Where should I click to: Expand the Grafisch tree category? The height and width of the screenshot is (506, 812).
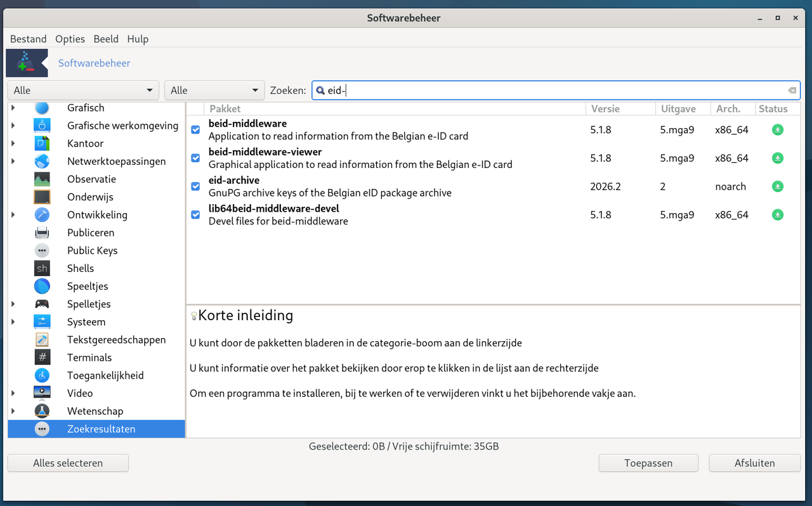click(13, 108)
